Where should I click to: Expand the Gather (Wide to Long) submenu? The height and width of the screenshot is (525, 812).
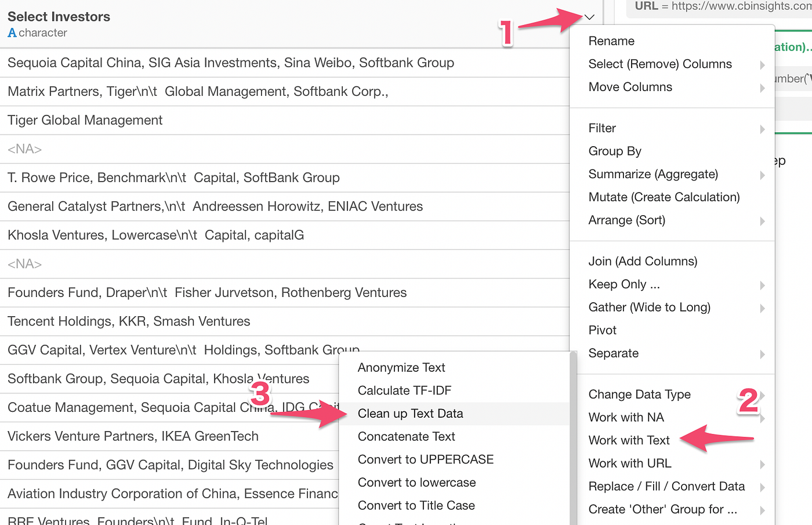pyautogui.click(x=649, y=307)
